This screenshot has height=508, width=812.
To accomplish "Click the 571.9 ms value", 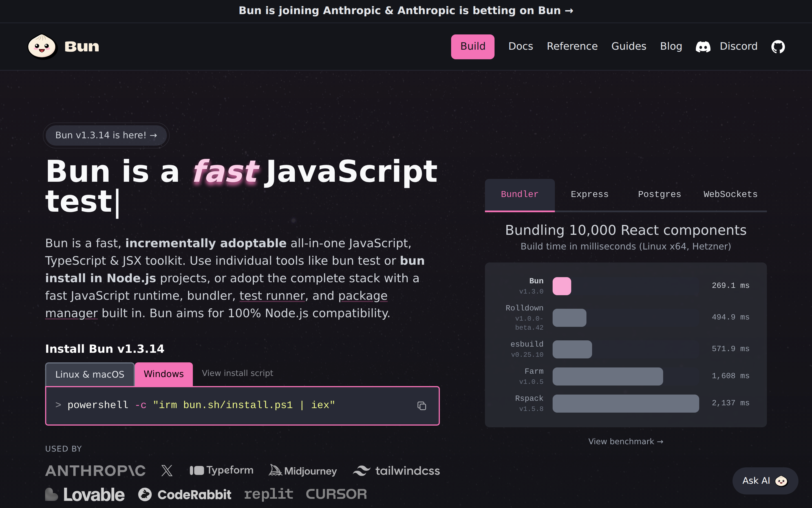I will click(x=731, y=349).
